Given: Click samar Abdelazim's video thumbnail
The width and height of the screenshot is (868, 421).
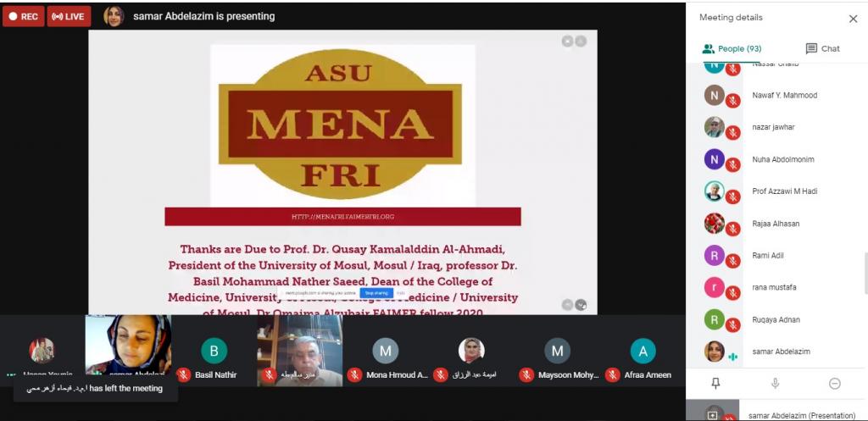Looking at the screenshot, I should (x=129, y=345).
